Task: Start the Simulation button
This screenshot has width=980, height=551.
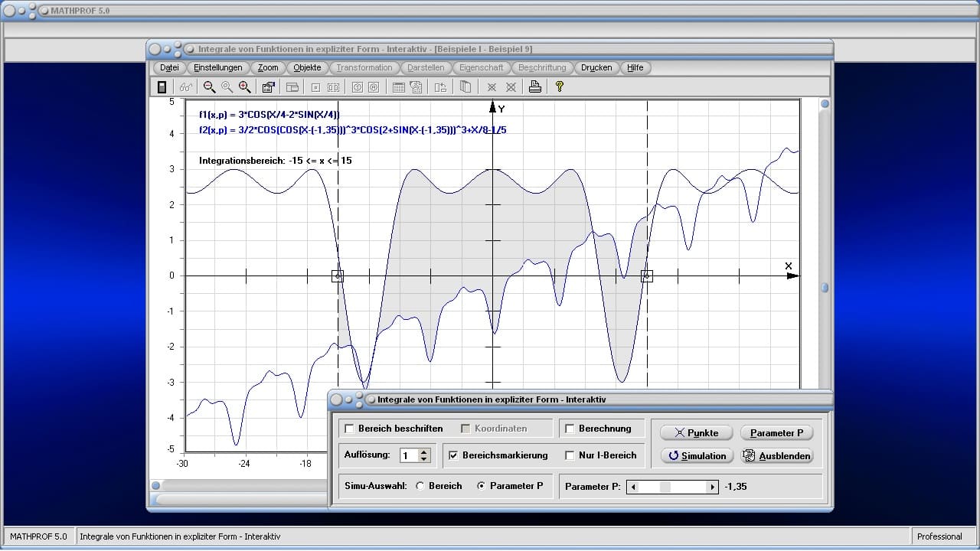Action: pyautogui.click(x=696, y=455)
